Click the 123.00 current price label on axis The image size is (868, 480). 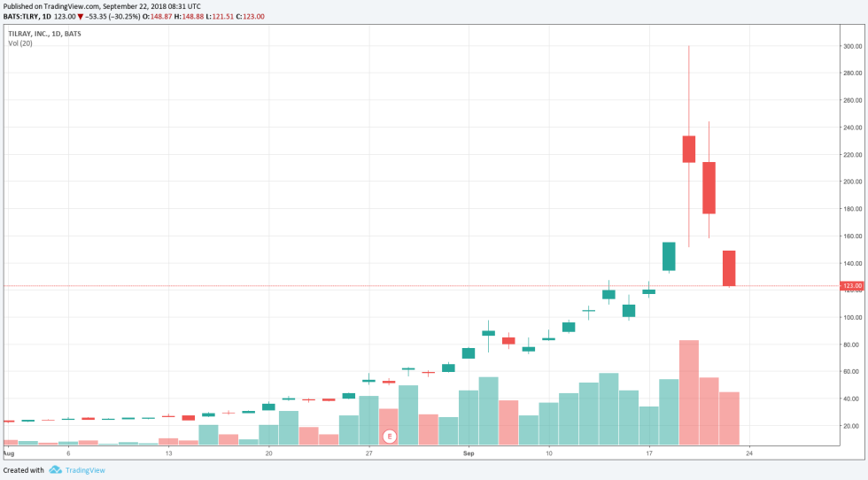(852, 286)
